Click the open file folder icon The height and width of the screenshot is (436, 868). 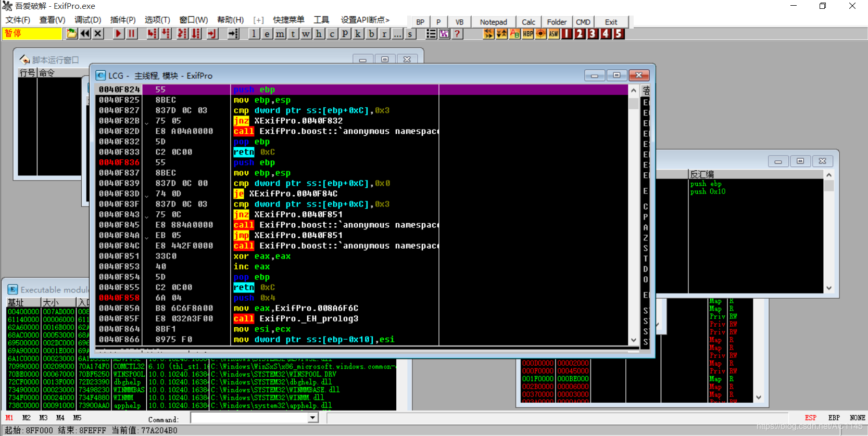coord(71,34)
